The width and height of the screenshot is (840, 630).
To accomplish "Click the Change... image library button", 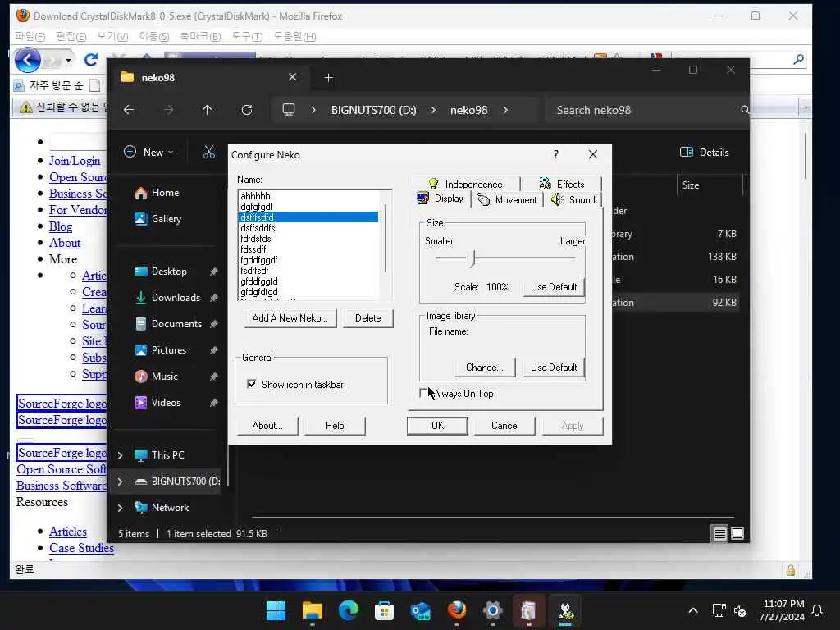I will (484, 367).
